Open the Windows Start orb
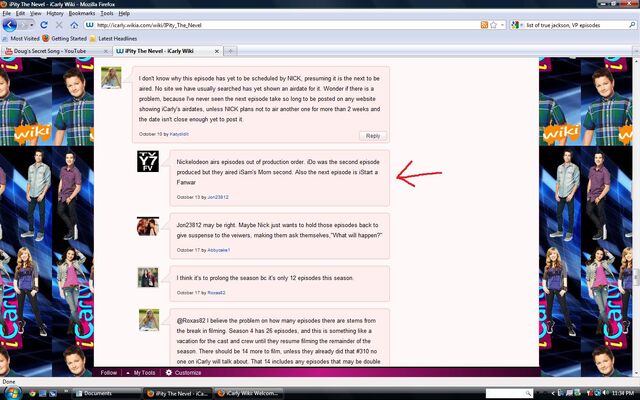 (x=12, y=393)
